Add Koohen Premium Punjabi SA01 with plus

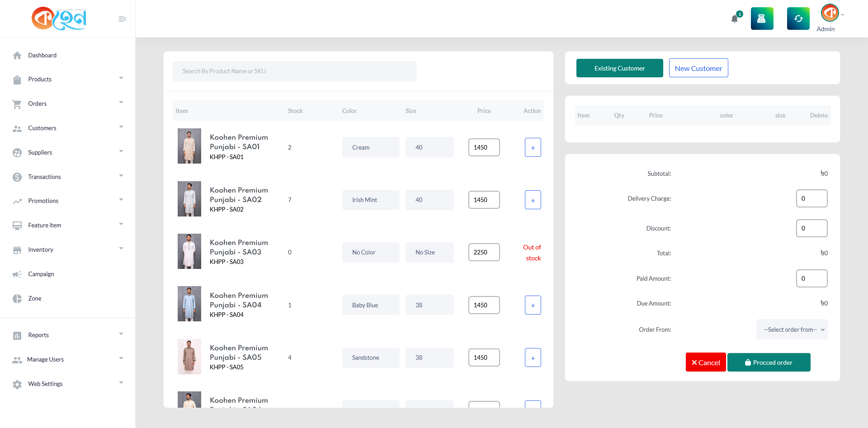(533, 147)
